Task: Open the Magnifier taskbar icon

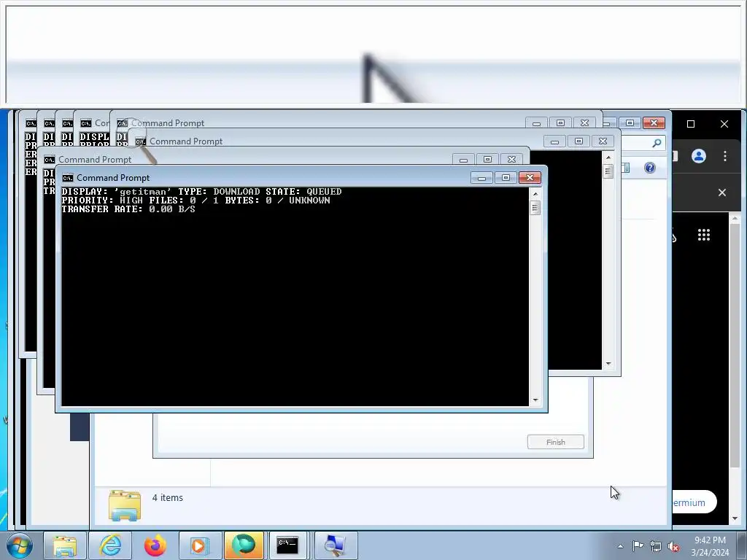Action: (335, 545)
